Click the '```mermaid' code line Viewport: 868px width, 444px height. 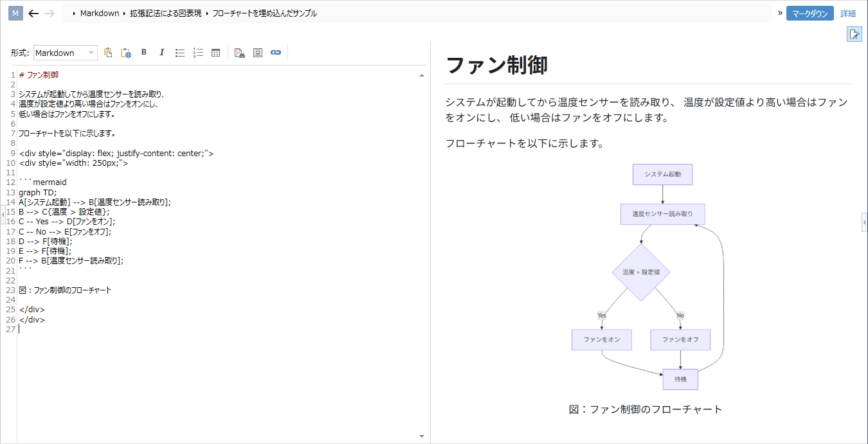[42, 182]
